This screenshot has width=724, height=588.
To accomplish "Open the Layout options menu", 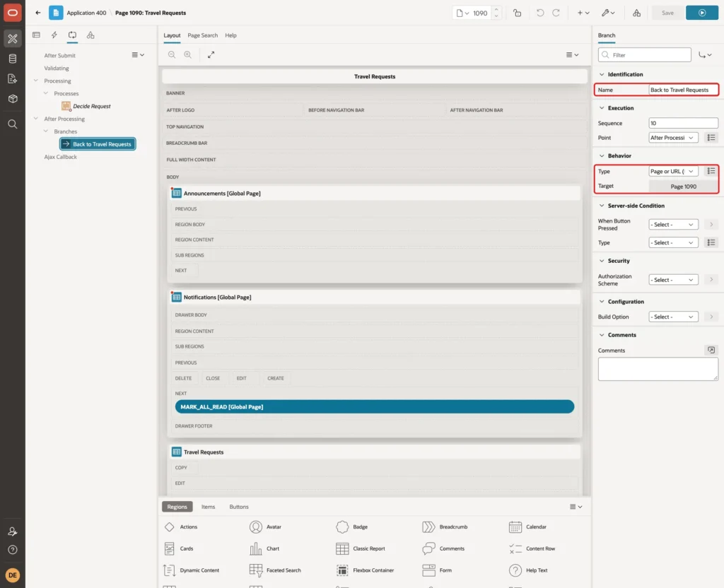I will tap(572, 54).
